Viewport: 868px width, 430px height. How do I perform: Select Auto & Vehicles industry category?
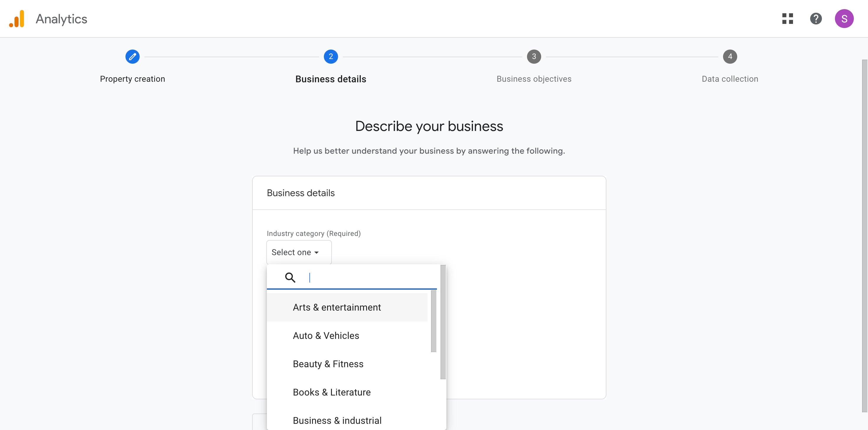[325, 335]
